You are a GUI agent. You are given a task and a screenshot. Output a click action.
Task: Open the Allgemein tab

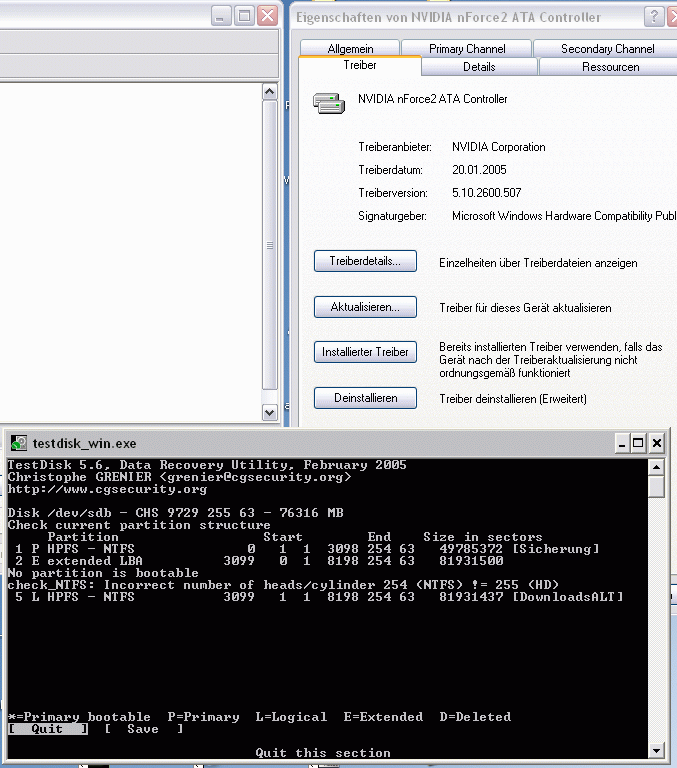pyautogui.click(x=350, y=48)
